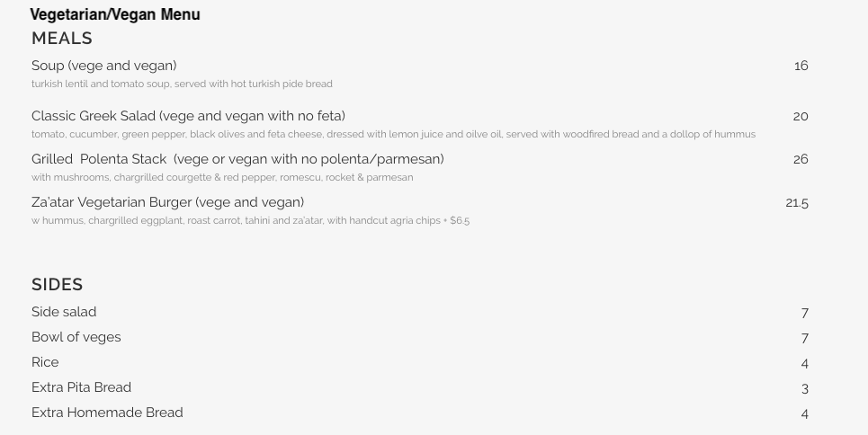Screen dimensions: 868x435
Task: Click the Greek Salad ingredients description
Action: (393, 135)
